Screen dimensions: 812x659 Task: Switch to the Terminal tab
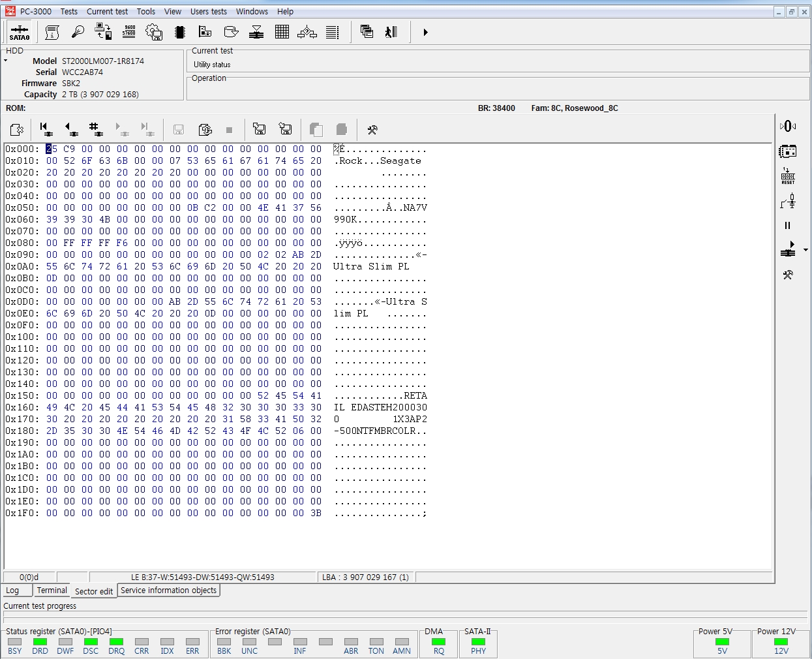(52, 590)
